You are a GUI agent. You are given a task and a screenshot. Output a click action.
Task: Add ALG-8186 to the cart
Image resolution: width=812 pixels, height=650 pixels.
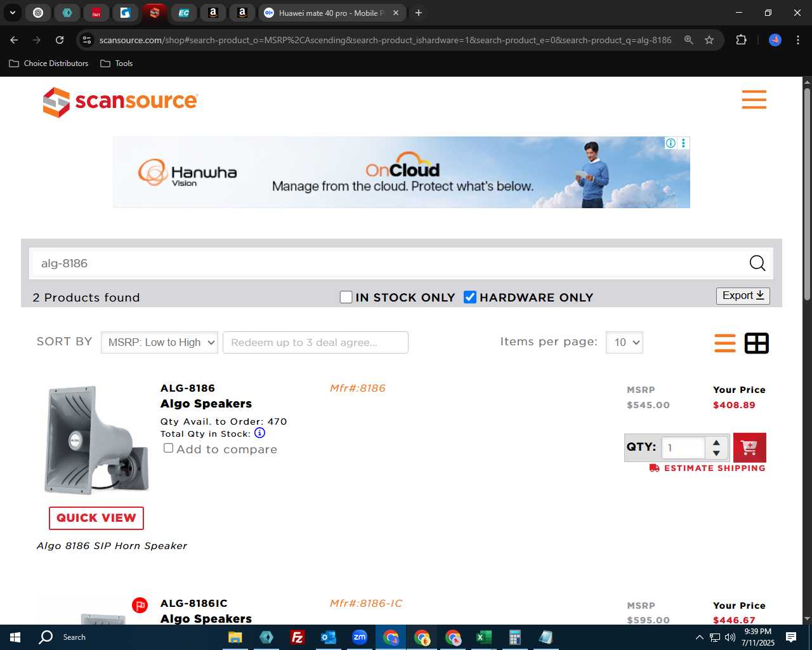coord(749,448)
